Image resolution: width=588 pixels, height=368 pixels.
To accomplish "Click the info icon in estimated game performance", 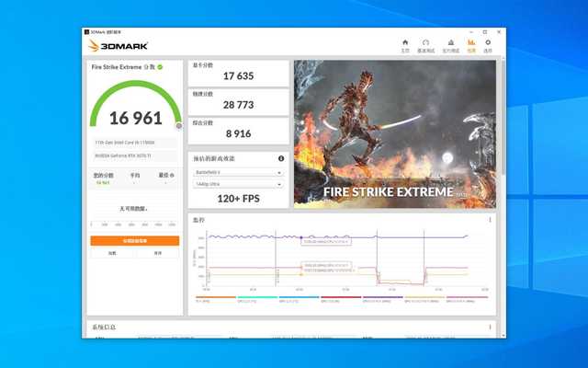I will 281,158.
